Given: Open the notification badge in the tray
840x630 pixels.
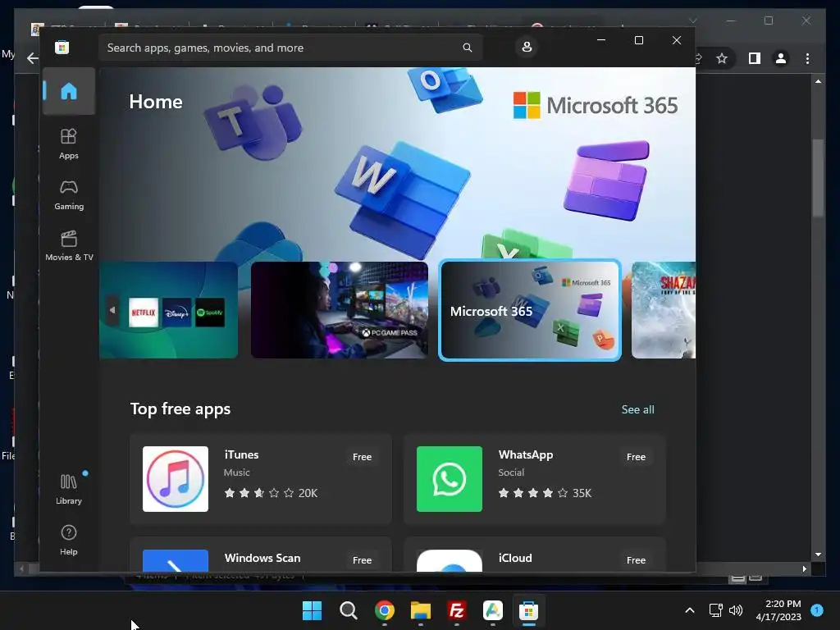Looking at the screenshot, I should [817, 610].
